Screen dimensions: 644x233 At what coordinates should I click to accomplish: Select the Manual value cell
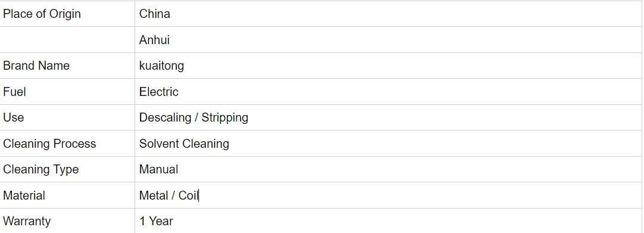pyautogui.click(x=388, y=169)
